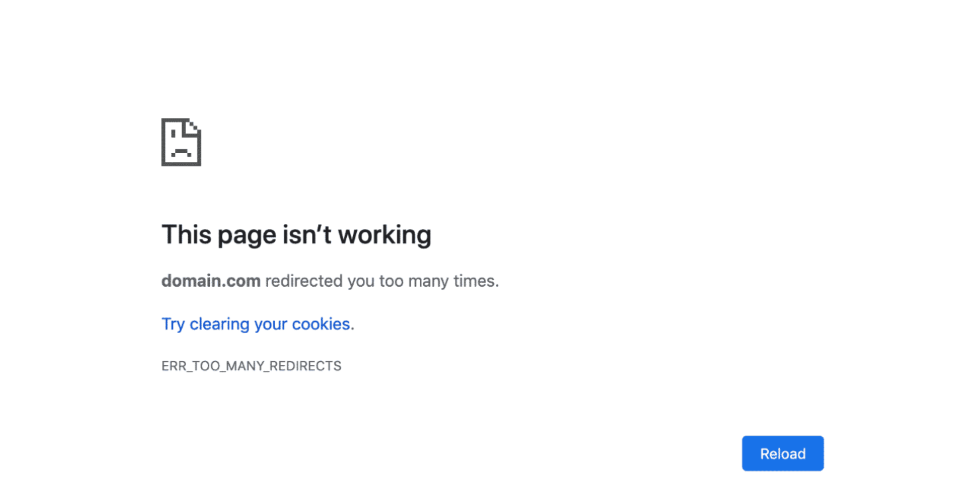The image size is (980, 498).
Task: Click Chrome's sad document error symbol
Action: click(181, 141)
